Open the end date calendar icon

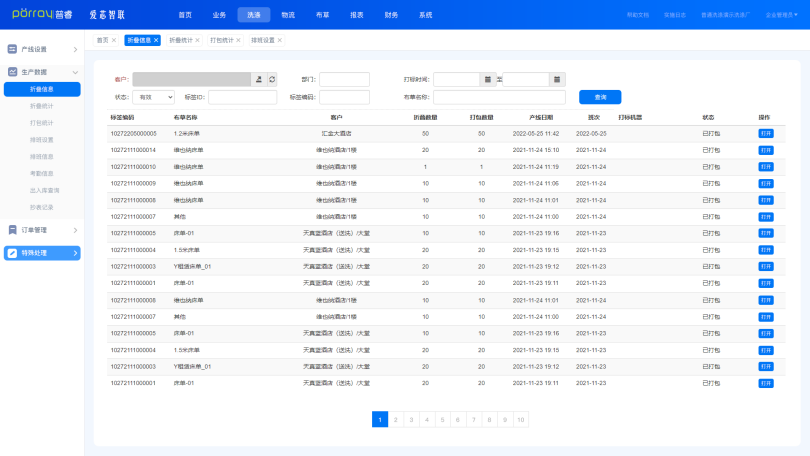(x=558, y=79)
